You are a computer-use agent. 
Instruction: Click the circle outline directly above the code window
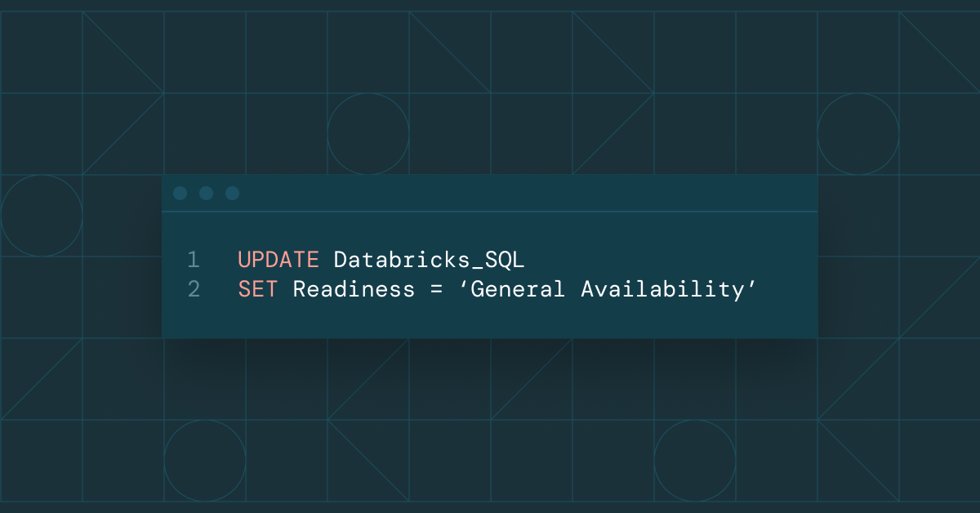[x=368, y=133]
